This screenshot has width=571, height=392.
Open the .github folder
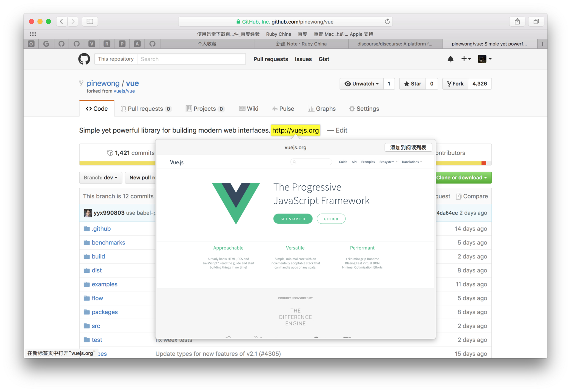[x=101, y=229]
